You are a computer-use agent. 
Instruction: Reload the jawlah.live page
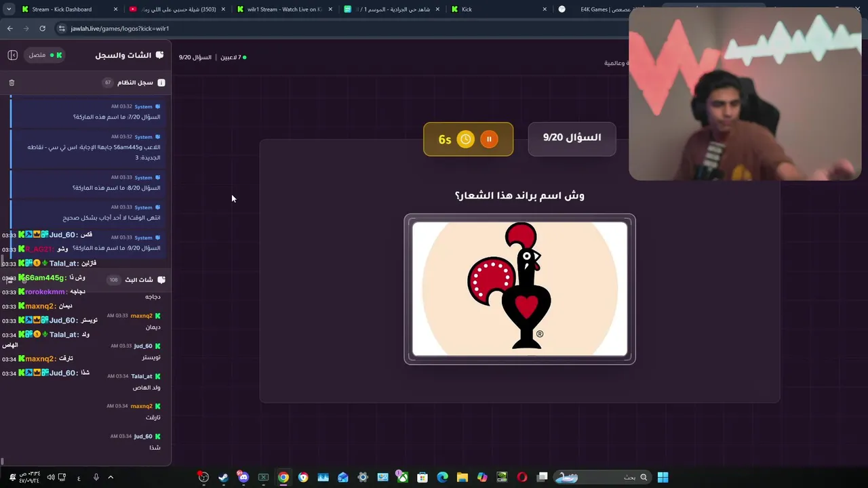pyautogui.click(x=42, y=28)
